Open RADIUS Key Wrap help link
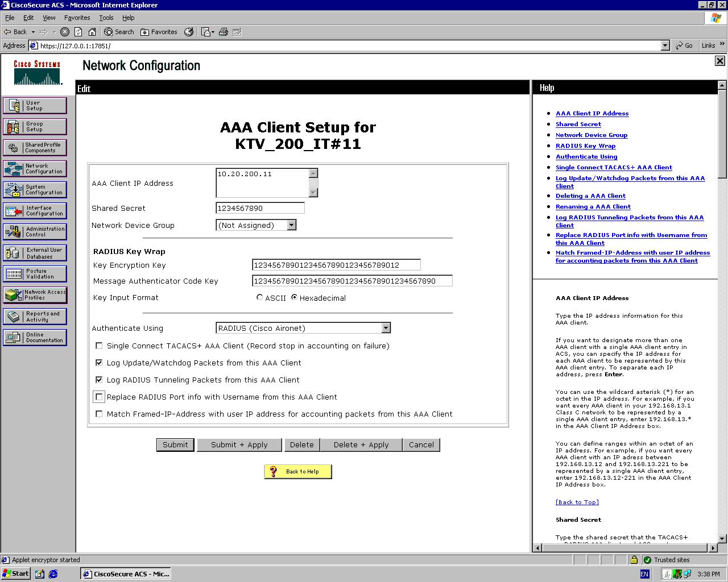This screenshot has width=728, height=582. (x=585, y=145)
